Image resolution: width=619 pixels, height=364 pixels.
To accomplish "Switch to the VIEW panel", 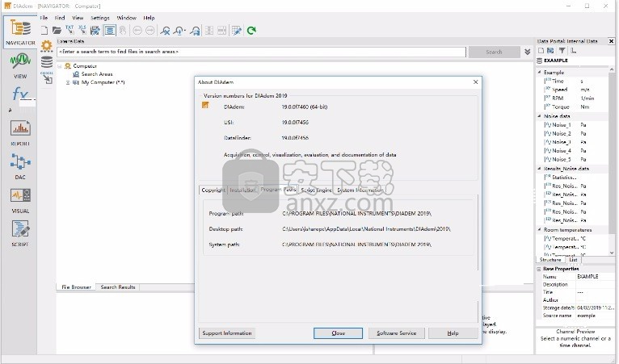I will point(20,65).
